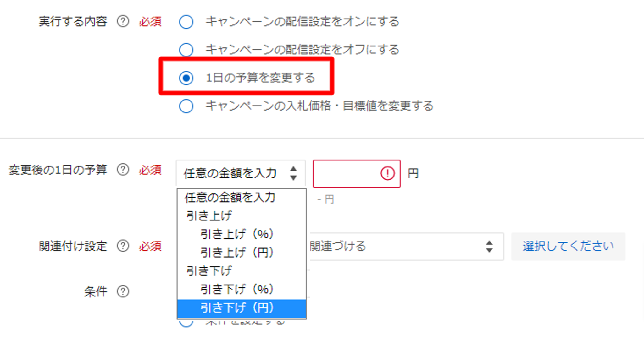Click up/down arrows of 任意の金額を入力 select
The image size is (644, 337).
[x=293, y=173]
